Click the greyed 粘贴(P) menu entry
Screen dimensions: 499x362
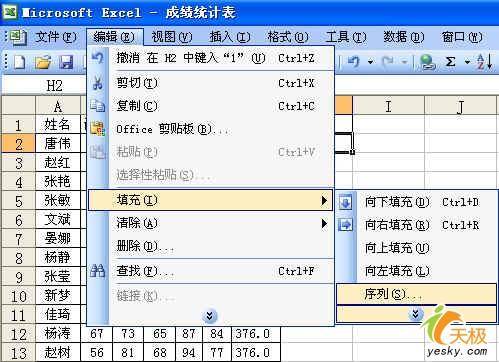pyautogui.click(x=211, y=152)
